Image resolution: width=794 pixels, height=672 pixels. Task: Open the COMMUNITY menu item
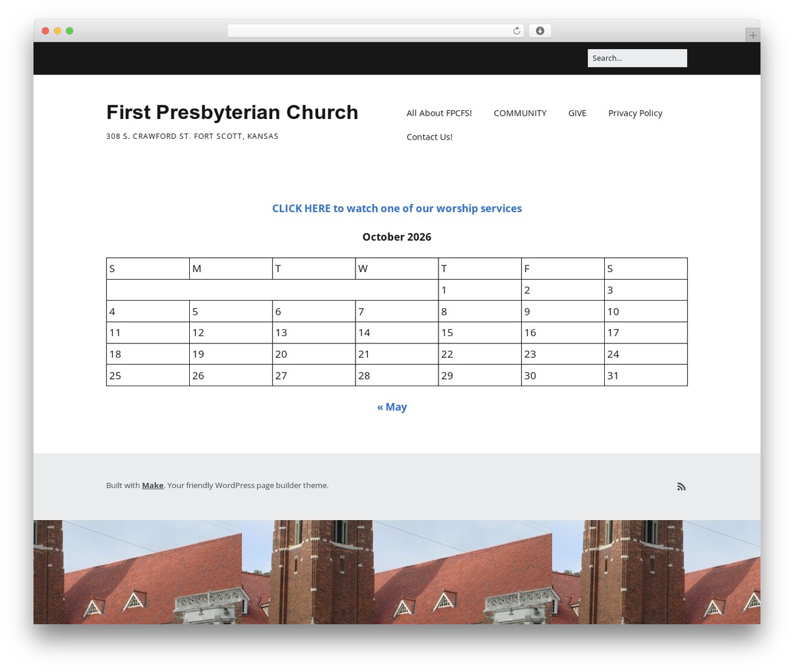520,113
